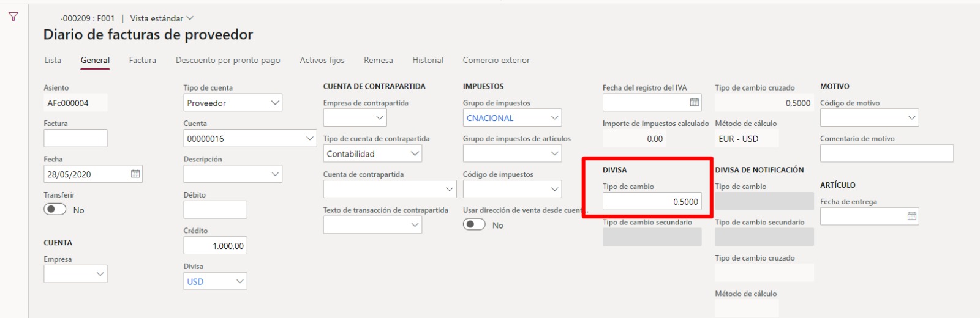The width and height of the screenshot is (980, 318).
Task: Expand Empresa de contrapartida dropdown
Action: point(380,117)
